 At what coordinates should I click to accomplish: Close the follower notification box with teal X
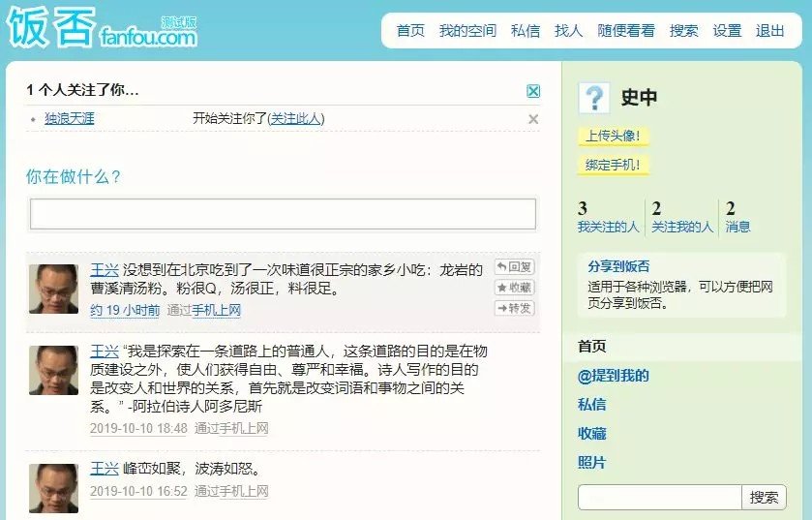point(533,91)
